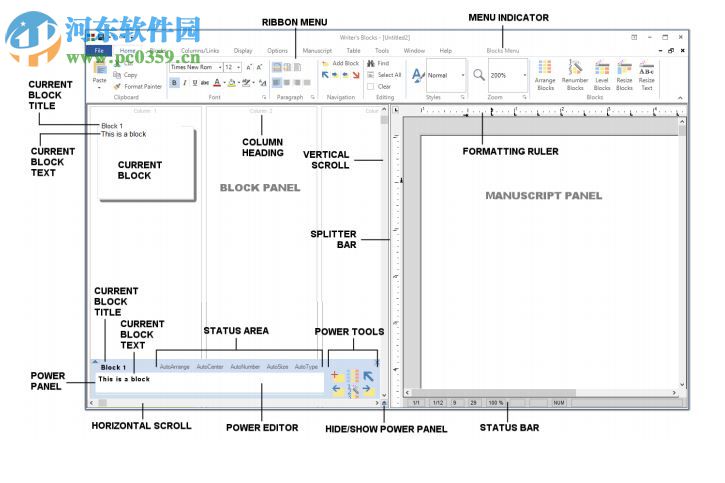
Task: Toggle the Clear checkbox in Editing
Action: (370, 86)
